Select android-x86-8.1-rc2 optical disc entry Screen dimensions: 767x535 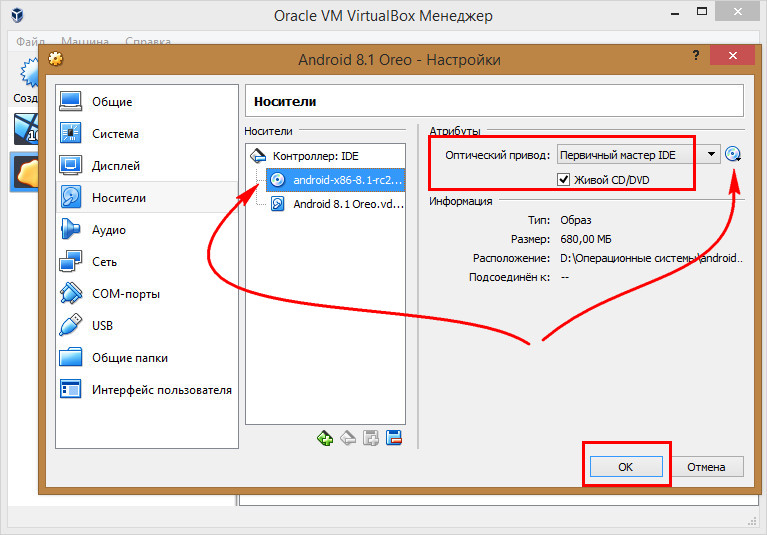tap(336, 180)
